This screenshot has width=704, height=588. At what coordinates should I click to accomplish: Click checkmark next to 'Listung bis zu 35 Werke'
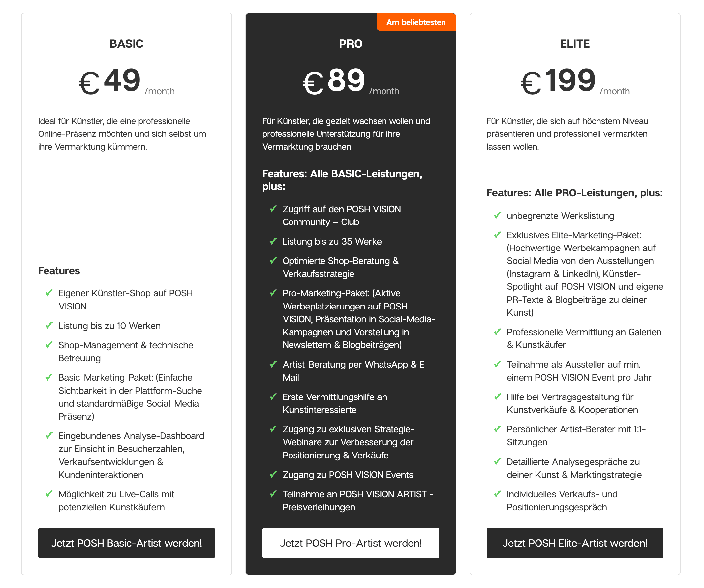(273, 241)
